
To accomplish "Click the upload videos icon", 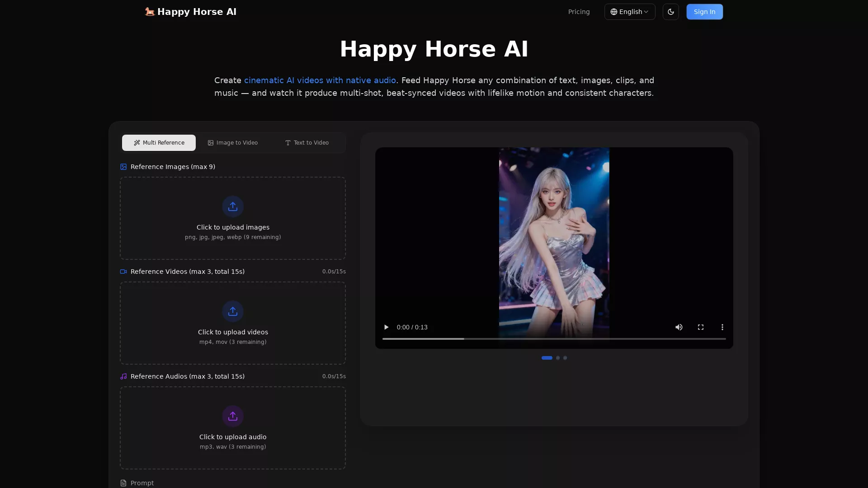I will pyautogui.click(x=232, y=311).
